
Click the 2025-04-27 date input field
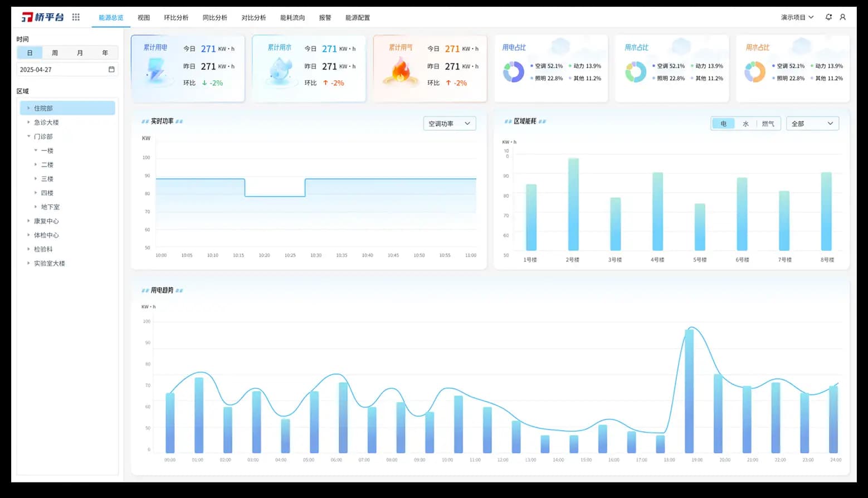[x=67, y=70]
